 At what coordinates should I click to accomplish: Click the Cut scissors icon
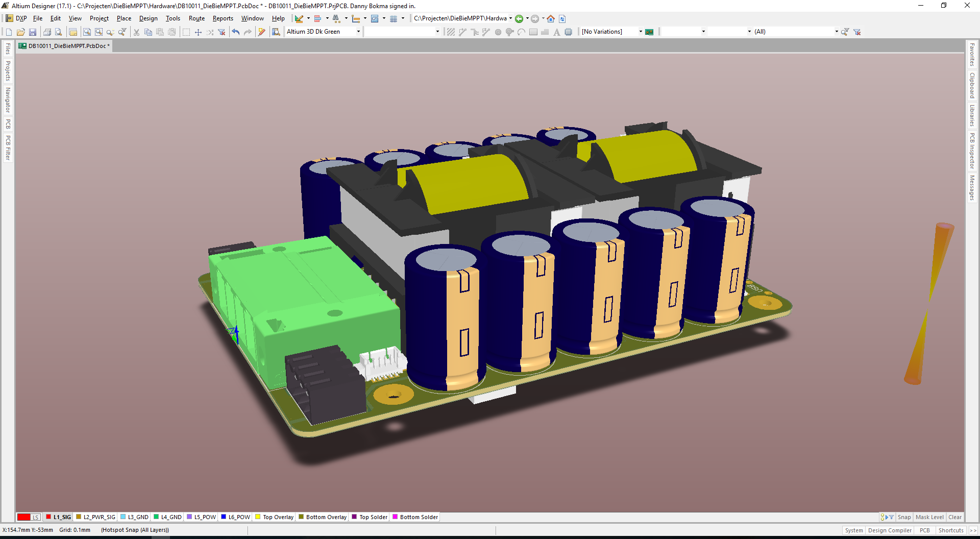[x=136, y=32]
